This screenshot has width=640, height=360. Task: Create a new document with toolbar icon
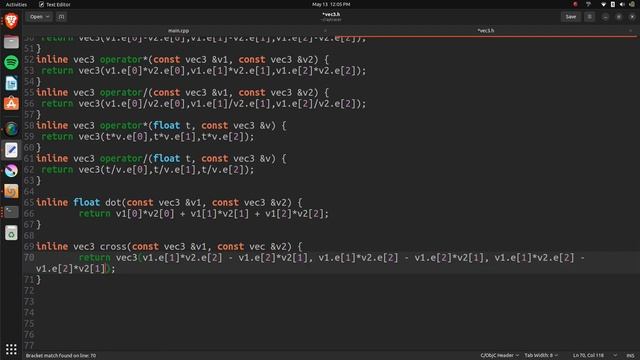pos(61,17)
